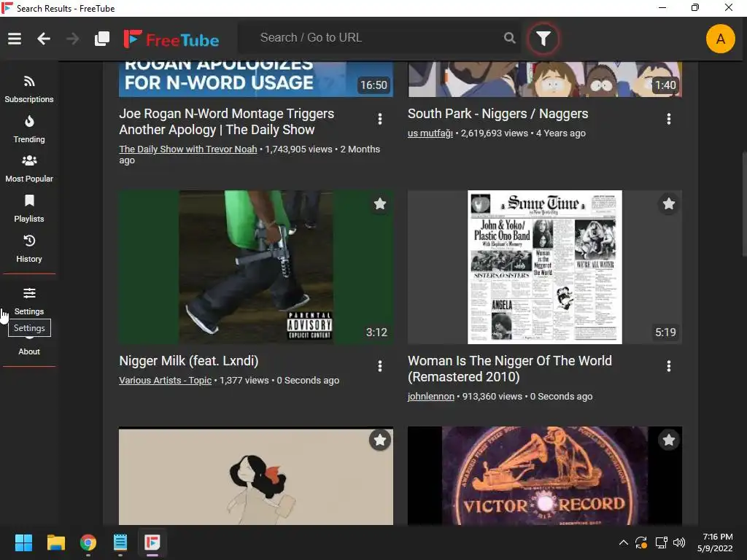
Task: Open options menu for Various Artists - Topic video
Action: tap(379, 366)
